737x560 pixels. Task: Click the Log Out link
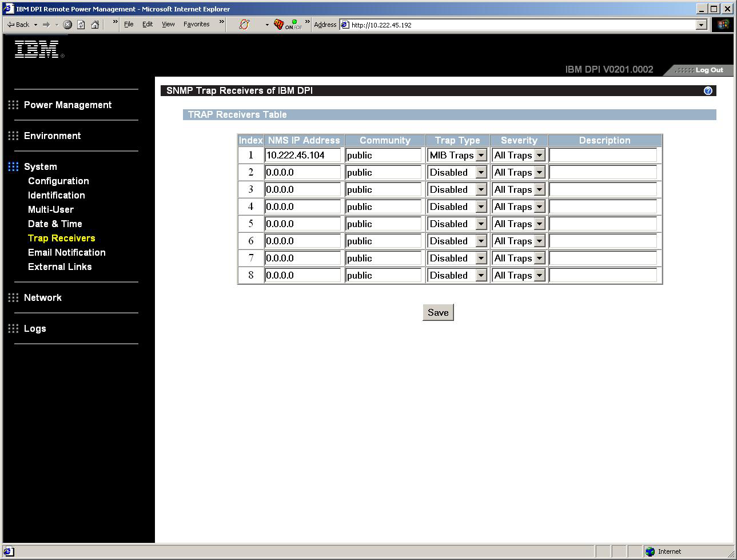tap(709, 70)
